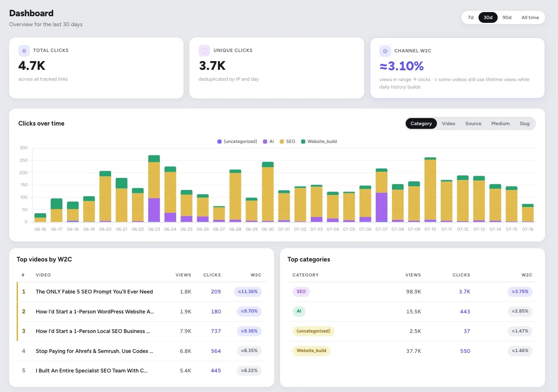Switch to All time range
The height and width of the screenshot is (392, 558).
point(530,17)
